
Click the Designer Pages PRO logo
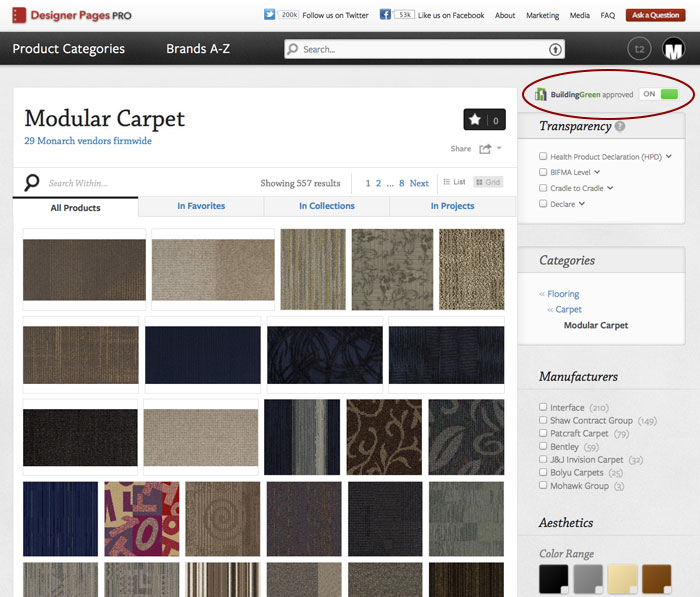point(72,15)
